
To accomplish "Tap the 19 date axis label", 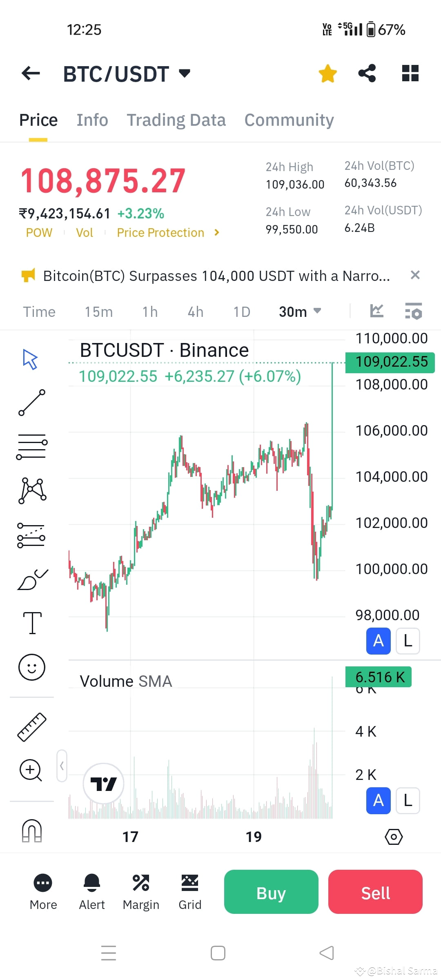I will 254,837.
